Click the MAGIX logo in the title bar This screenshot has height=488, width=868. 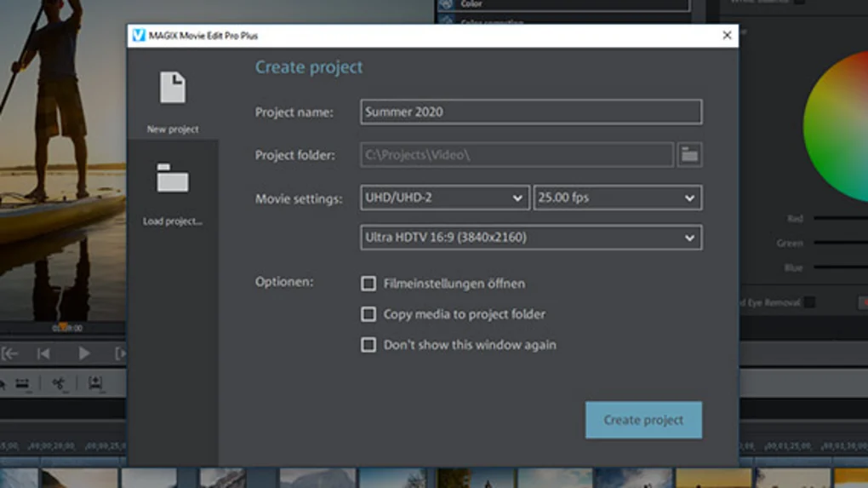point(139,36)
